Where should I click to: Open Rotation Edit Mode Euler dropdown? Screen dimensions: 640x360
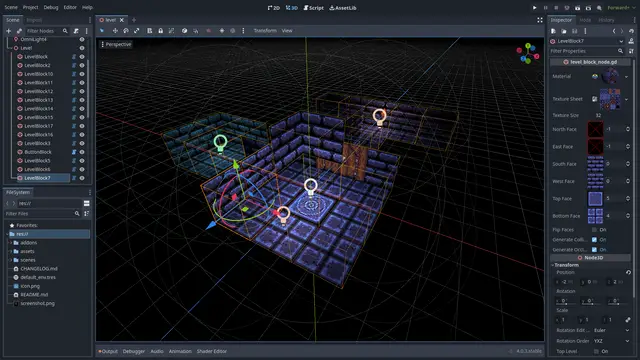tap(611, 330)
